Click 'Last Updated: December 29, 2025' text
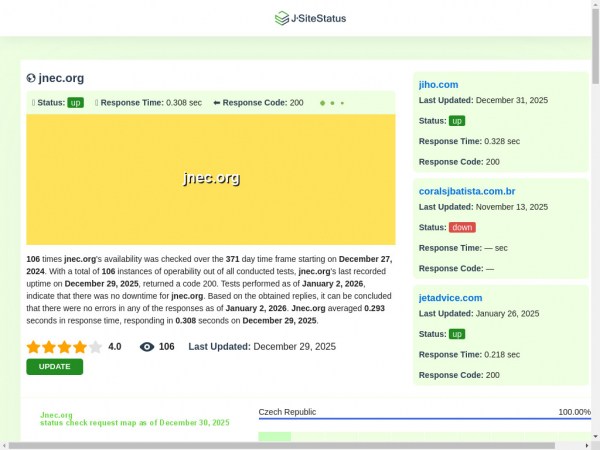Image resolution: width=600 pixels, height=450 pixels. (262, 347)
